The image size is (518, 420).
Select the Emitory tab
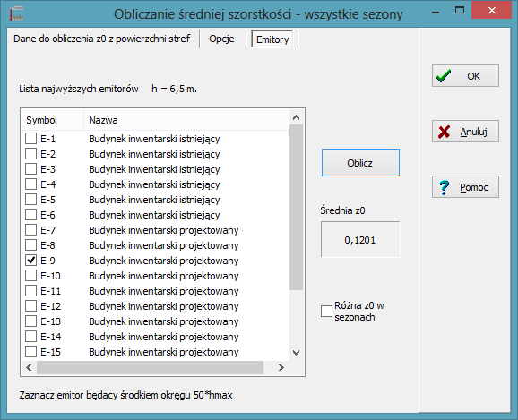tap(272, 39)
